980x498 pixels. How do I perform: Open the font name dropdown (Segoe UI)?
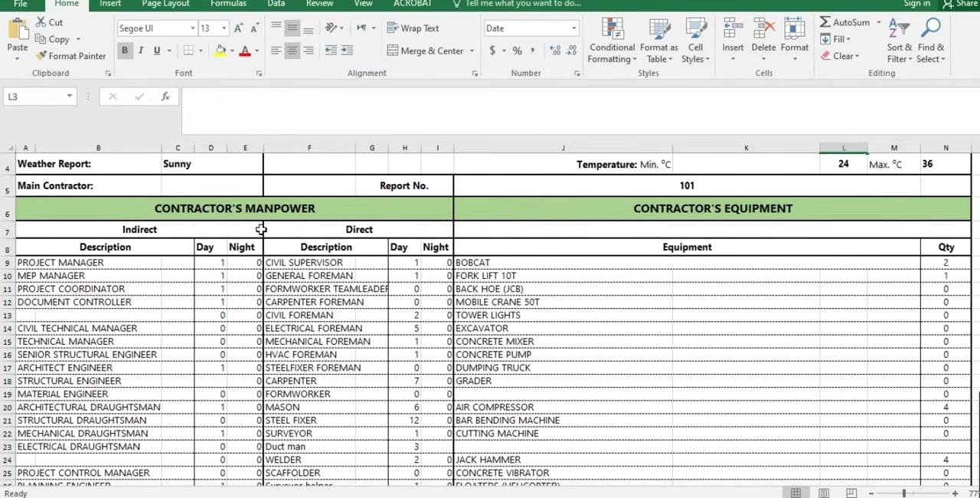point(192,28)
